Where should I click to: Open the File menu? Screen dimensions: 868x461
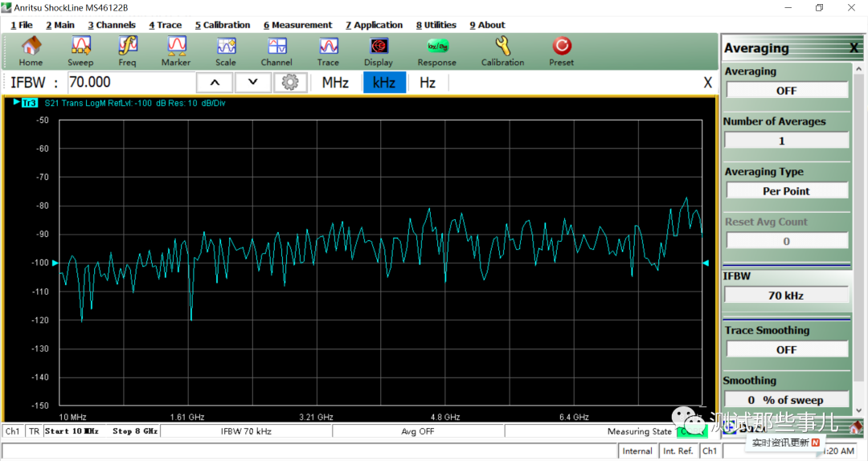pos(22,25)
